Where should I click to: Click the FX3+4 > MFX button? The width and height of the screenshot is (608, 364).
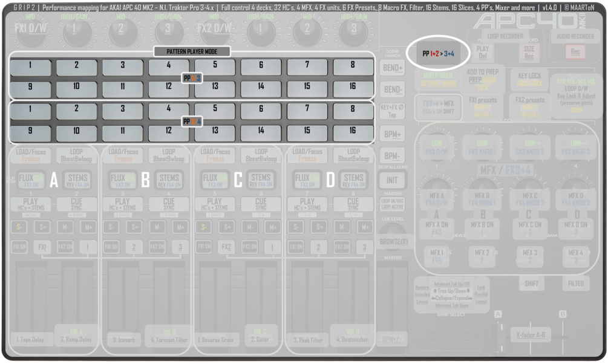point(438,107)
